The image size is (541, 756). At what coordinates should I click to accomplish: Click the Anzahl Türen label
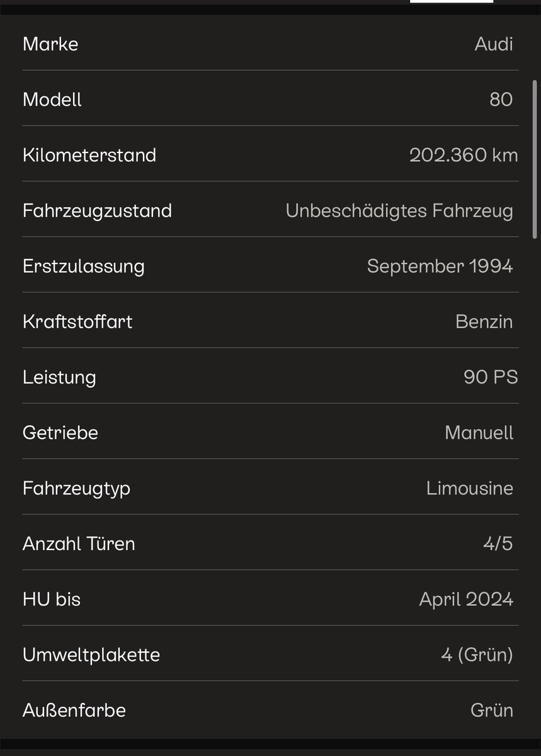pos(79,544)
